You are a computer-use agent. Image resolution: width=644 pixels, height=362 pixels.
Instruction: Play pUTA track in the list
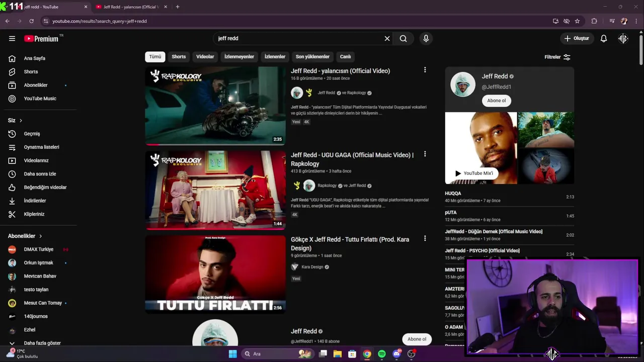pyautogui.click(x=509, y=216)
